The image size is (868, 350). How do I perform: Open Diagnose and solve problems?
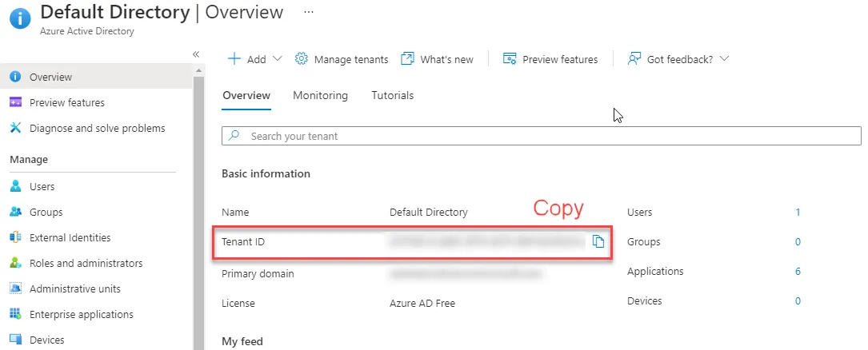click(96, 129)
